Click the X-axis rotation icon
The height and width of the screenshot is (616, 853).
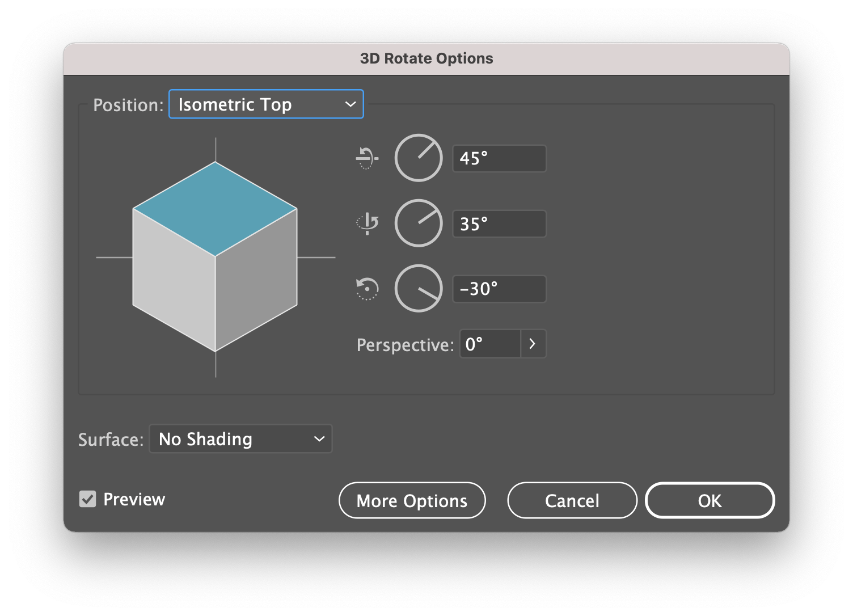(x=367, y=158)
